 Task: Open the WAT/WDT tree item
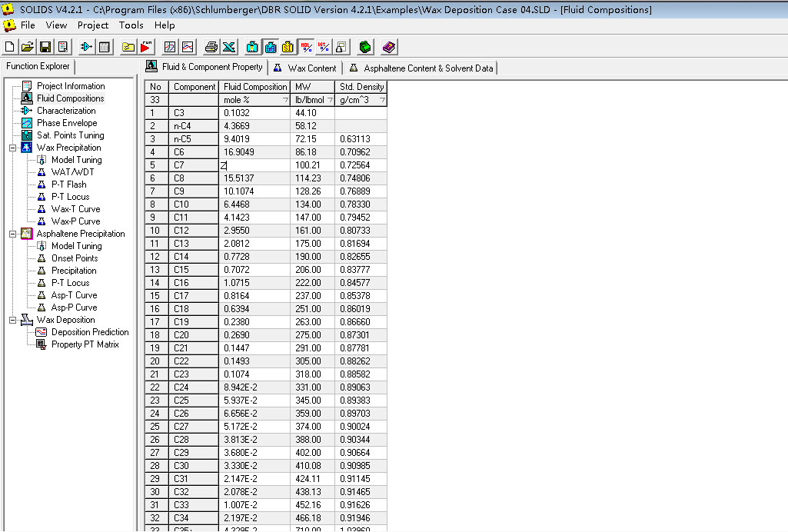tap(72, 172)
